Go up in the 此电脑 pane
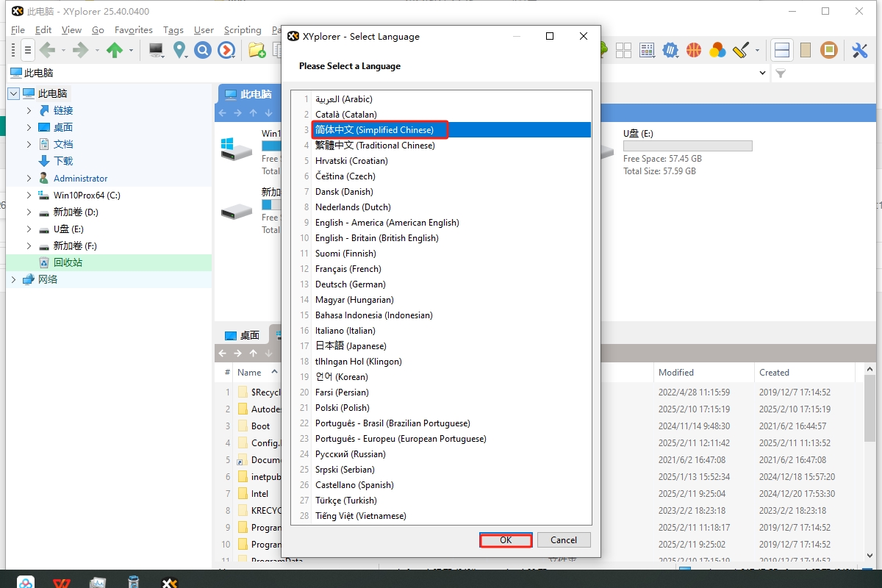Image resolution: width=882 pixels, height=588 pixels. [x=254, y=113]
